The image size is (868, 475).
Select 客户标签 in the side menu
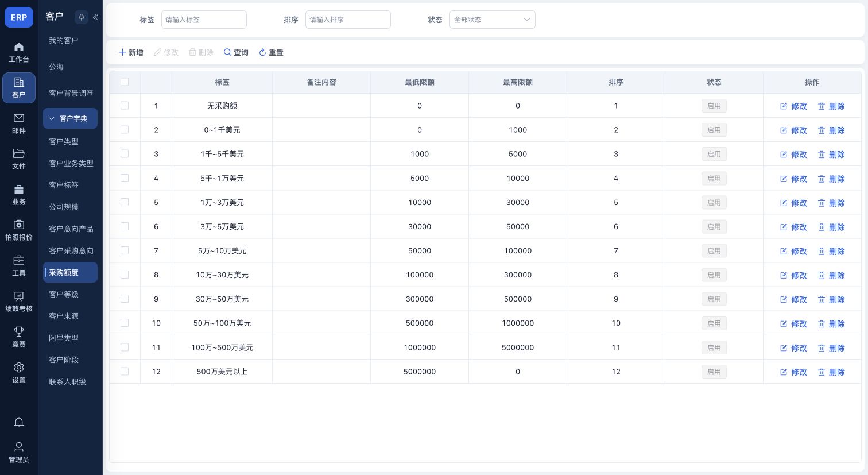coord(64,185)
